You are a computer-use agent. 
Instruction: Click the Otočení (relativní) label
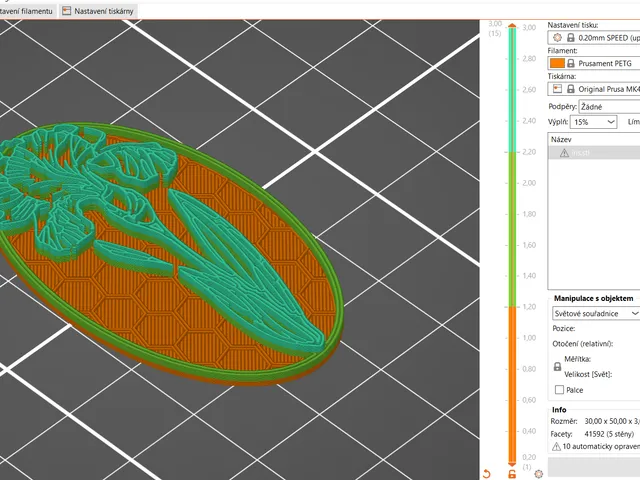click(582, 344)
